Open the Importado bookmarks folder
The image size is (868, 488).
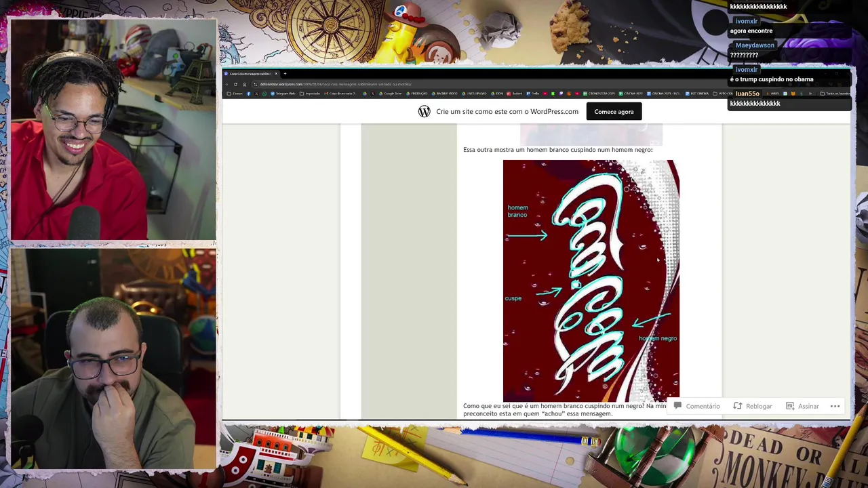coord(310,94)
